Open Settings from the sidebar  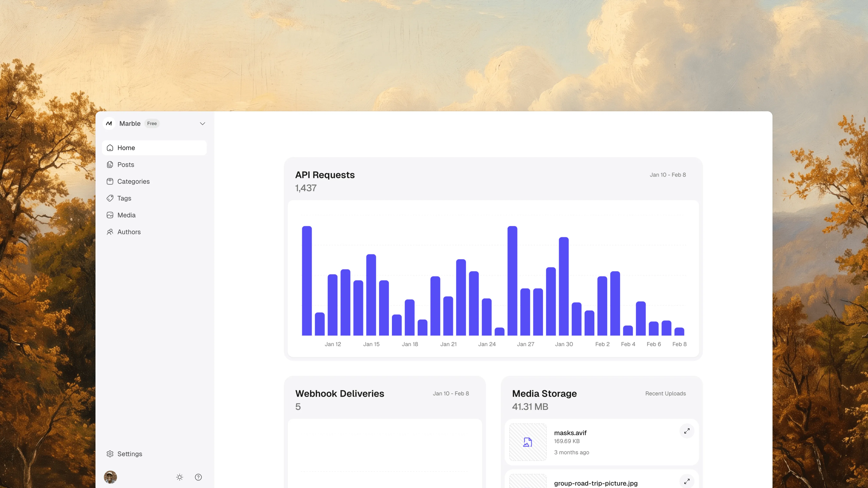click(x=154, y=454)
